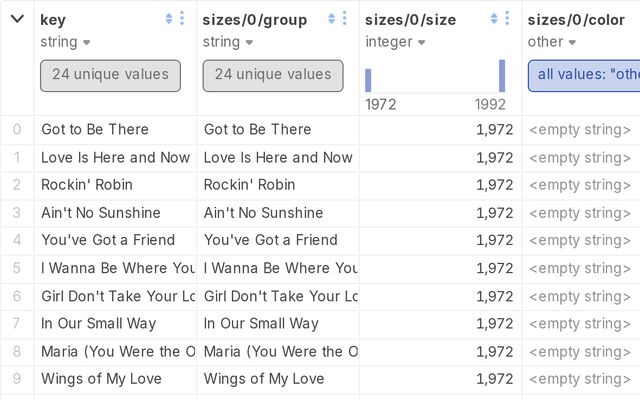The image size is (640, 400).
Task: Change key column type from string
Action: (66, 42)
